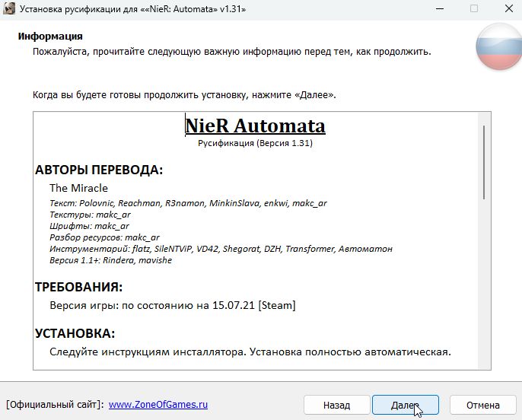Click the NieR Automata heading text
Viewport: 522px width, 420px height.
coord(255,126)
